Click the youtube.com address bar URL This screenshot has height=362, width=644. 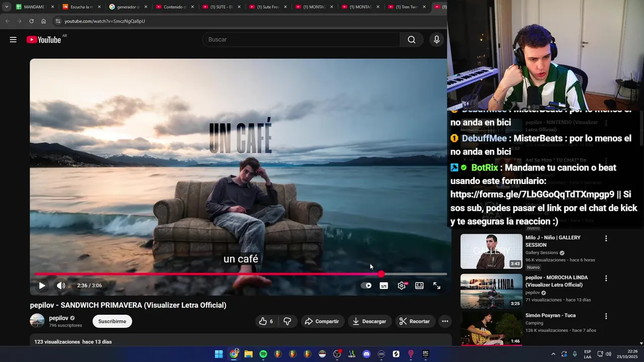pyautogui.click(x=105, y=21)
